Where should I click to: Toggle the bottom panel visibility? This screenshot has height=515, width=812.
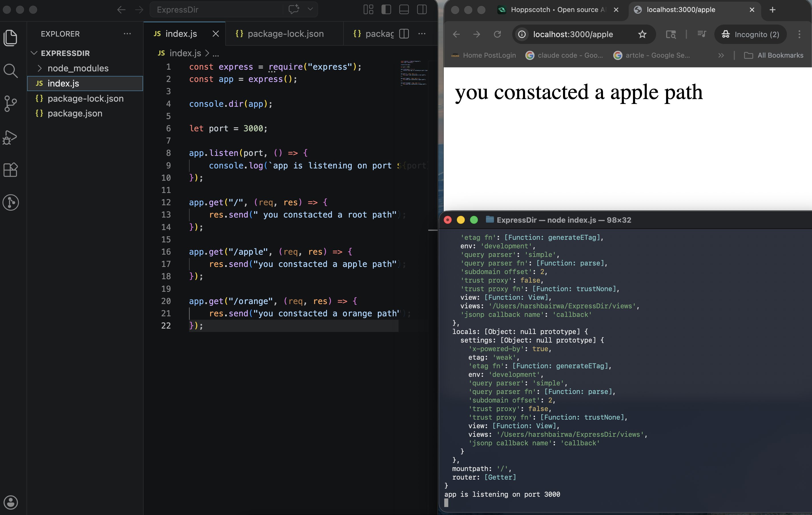click(404, 9)
